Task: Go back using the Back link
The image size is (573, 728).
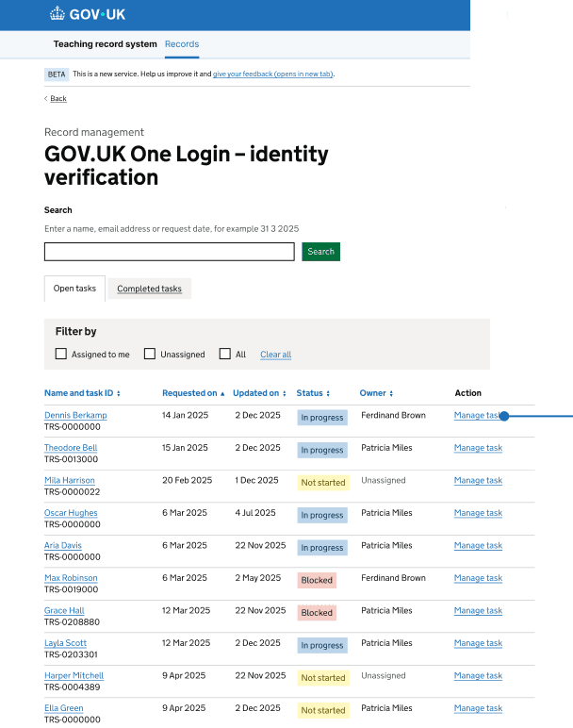Action: tap(57, 99)
